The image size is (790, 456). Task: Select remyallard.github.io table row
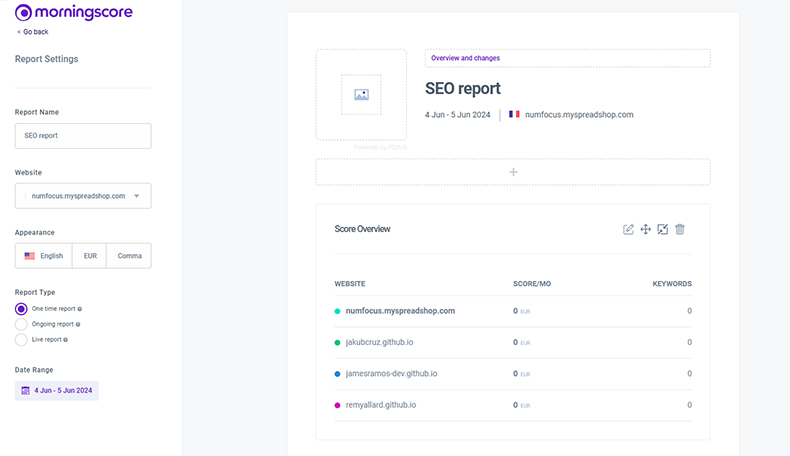pyautogui.click(x=513, y=405)
